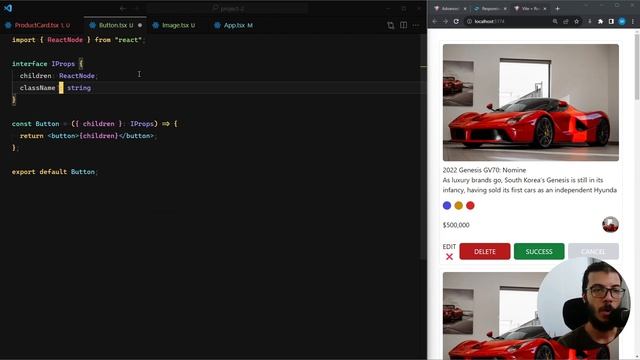Switch to the Image.tsx editor tab
The height and width of the screenshot is (360, 640).
pos(178,25)
